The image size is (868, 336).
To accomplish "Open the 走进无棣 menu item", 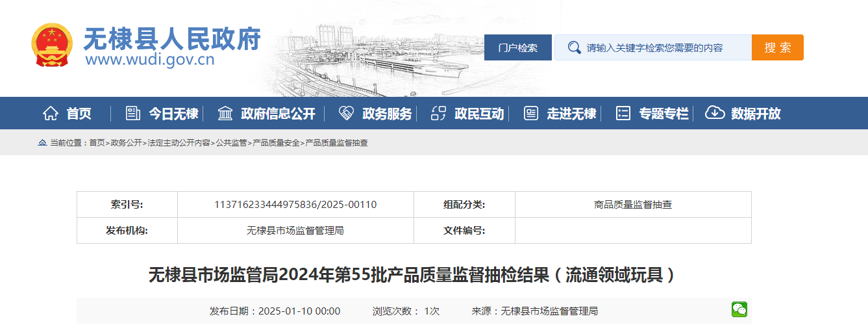I will pos(571,114).
